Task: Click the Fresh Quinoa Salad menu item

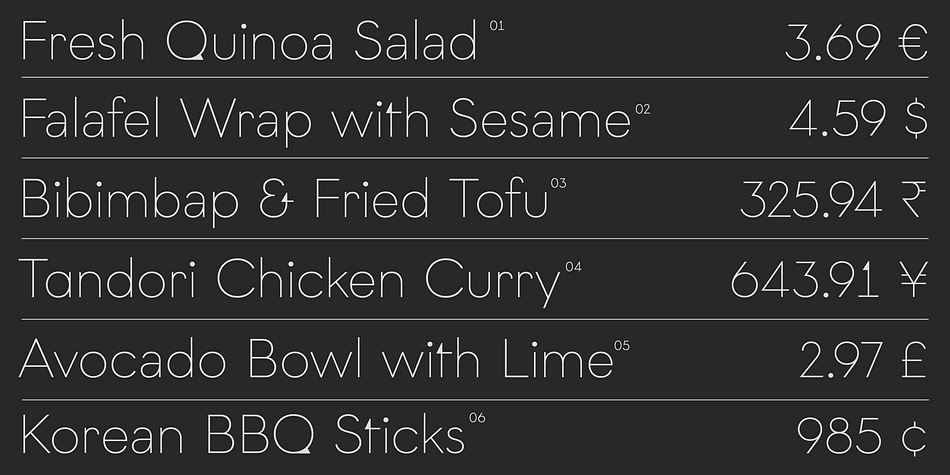Action: click(x=249, y=41)
